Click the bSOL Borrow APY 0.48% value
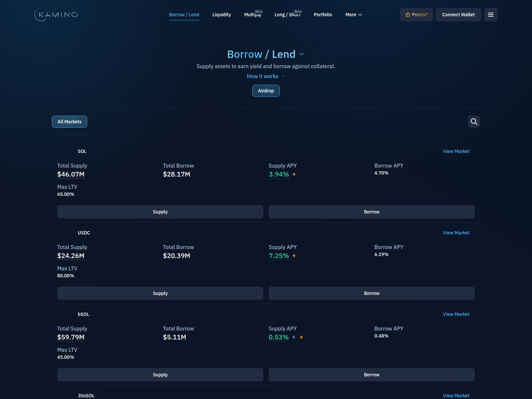This screenshot has width=532, height=399. point(381,336)
